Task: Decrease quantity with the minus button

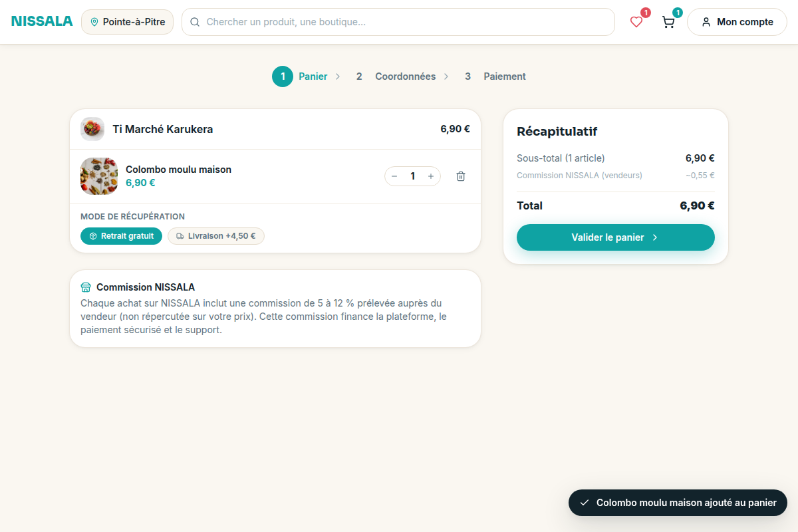Action: point(394,176)
